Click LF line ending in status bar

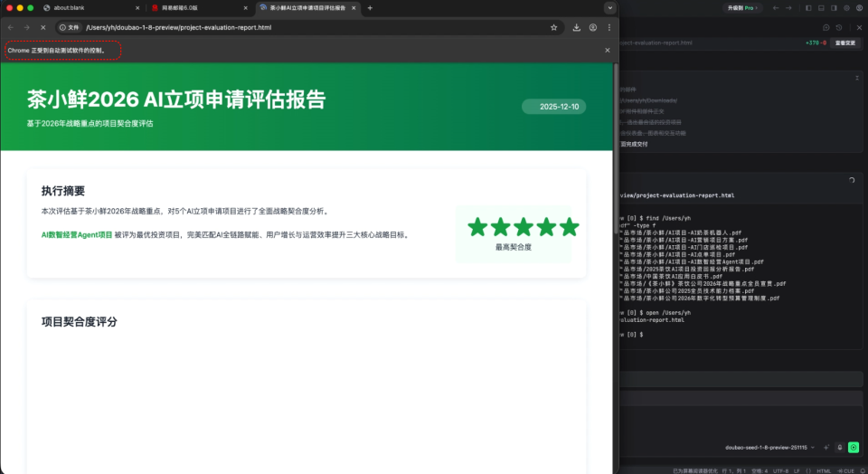[796, 470]
